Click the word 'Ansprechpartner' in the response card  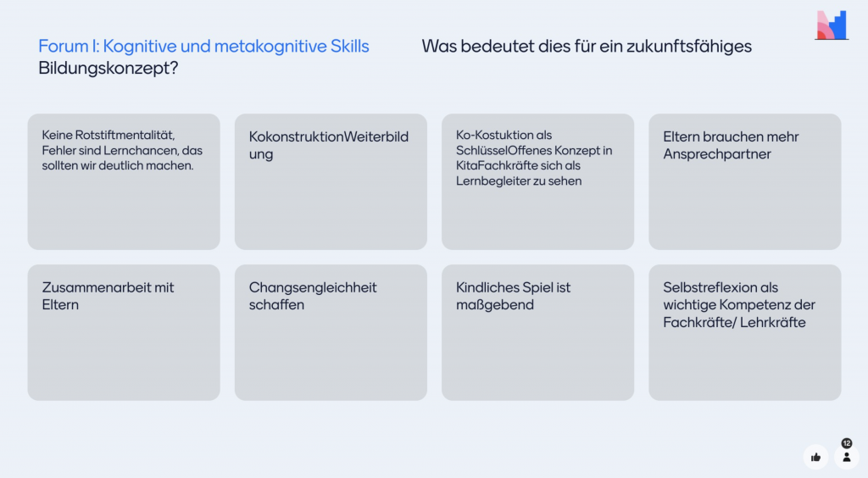click(x=717, y=154)
